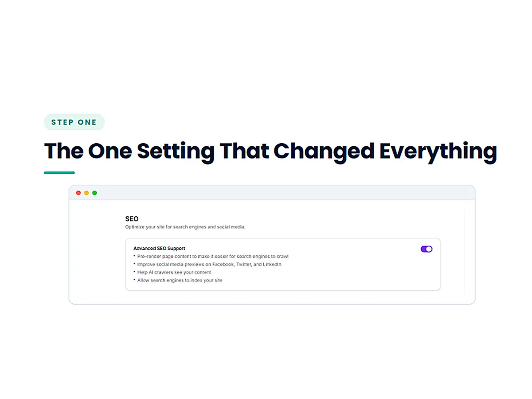Click 'Allow search engines to index your site' line

(x=178, y=280)
